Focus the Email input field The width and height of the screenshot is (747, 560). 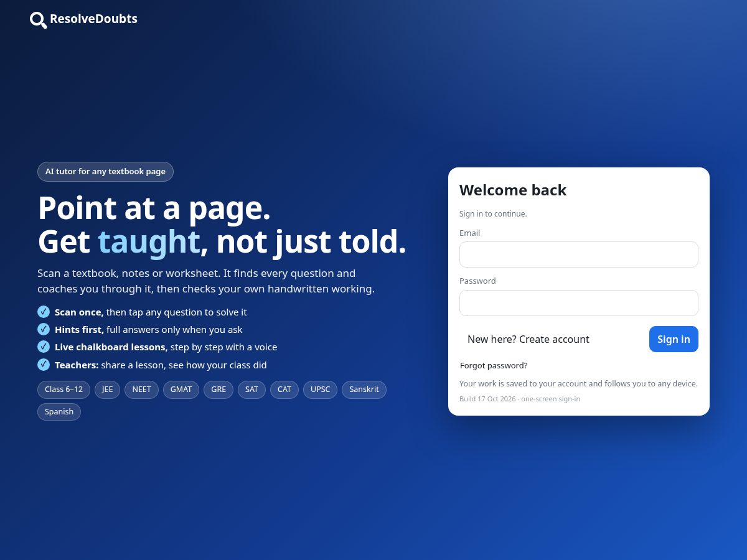coord(579,254)
